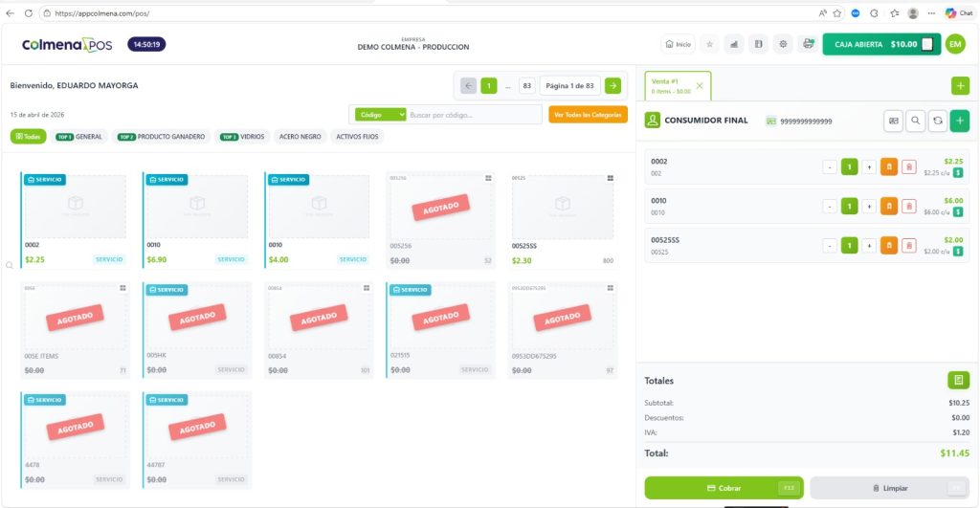The height and width of the screenshot is (508, 980).
Task: Open the bar chart reports icon
Action: (734, 44)
